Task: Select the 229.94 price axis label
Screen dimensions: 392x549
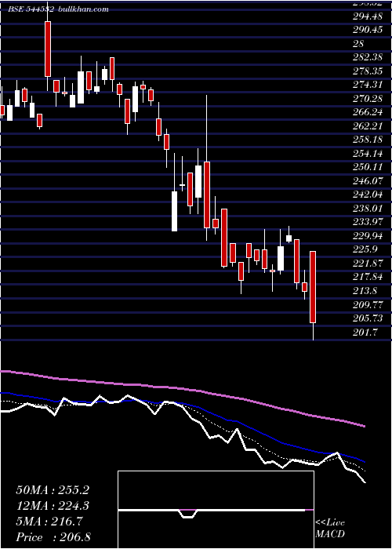Action: coord(368,236)
